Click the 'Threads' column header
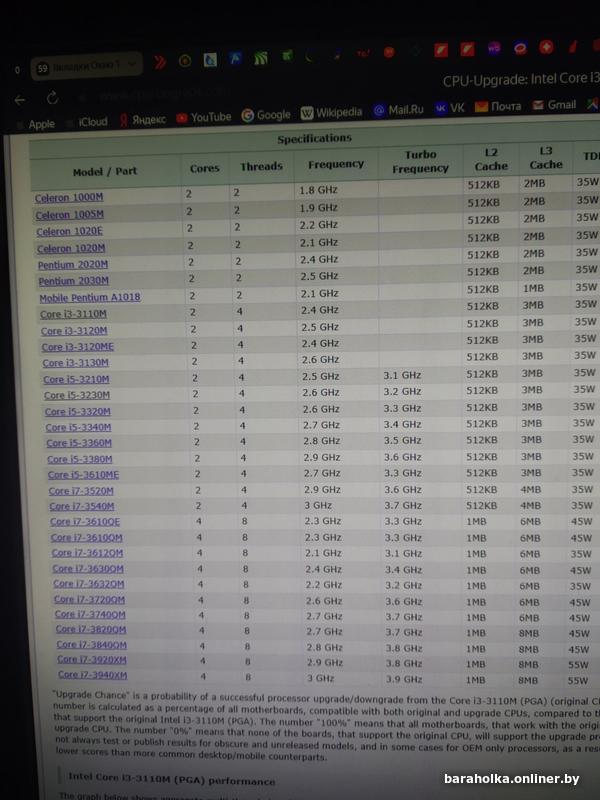The width and height of the screenshot is (600, 800). click(x=261, y=166)
